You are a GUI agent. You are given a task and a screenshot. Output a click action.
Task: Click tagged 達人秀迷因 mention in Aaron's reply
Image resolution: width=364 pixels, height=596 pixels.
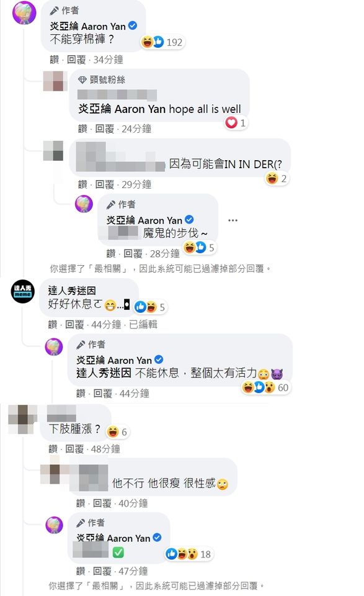[x=104, y=373]
